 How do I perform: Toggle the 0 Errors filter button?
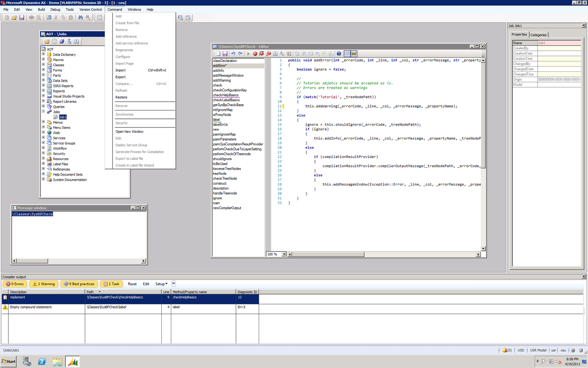pyautogui.click(x=15, y=284)
